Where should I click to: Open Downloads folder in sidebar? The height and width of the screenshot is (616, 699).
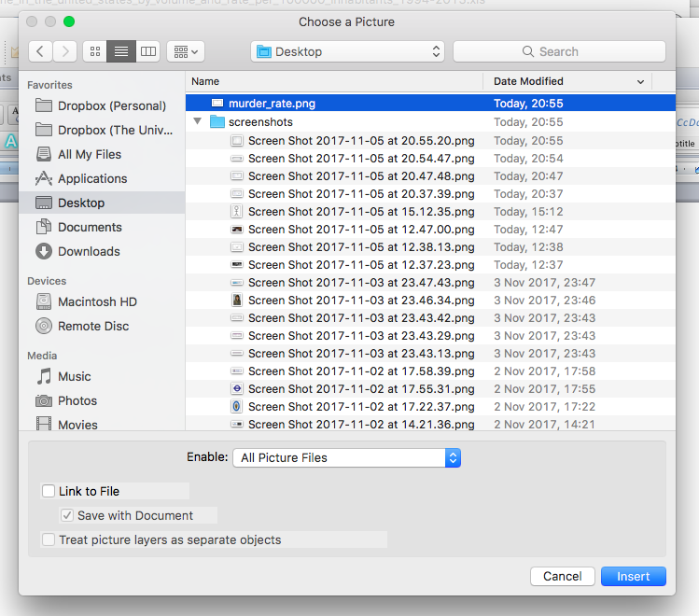89,251
